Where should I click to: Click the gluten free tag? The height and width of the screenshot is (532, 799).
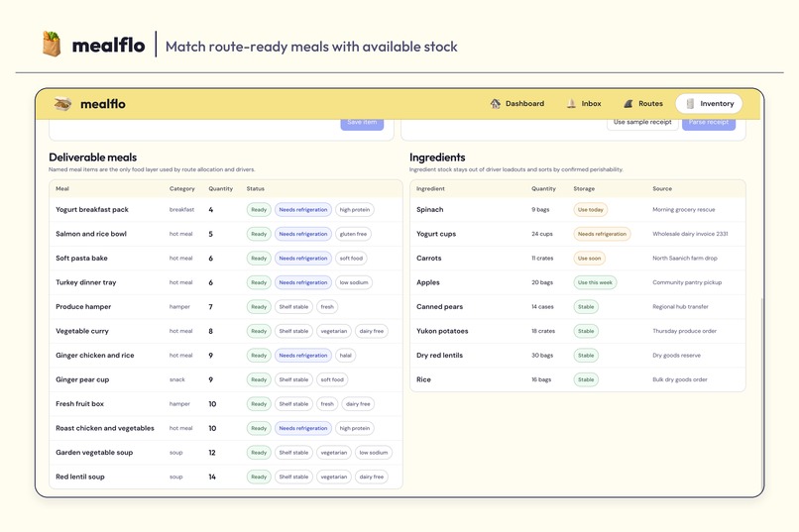point(353,234)
